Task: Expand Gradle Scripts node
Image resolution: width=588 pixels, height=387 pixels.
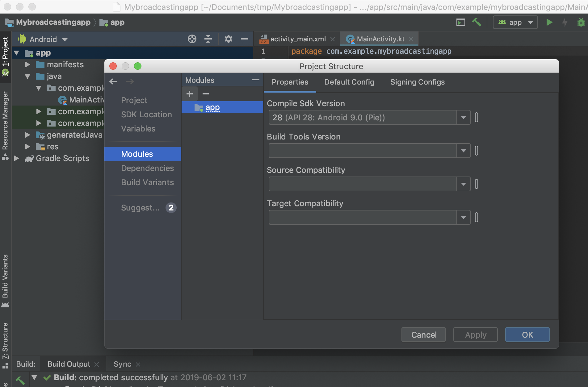Action: [x=17, y=158]
